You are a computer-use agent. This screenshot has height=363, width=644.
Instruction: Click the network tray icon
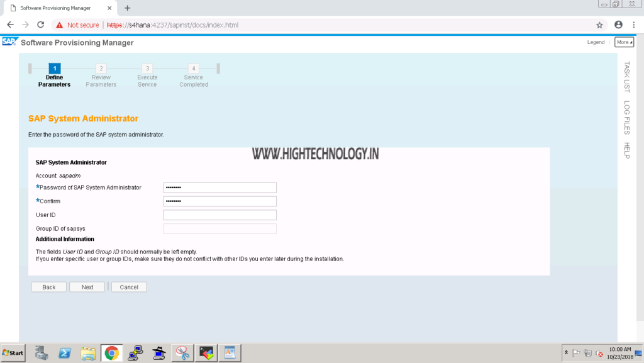[588, 353]
